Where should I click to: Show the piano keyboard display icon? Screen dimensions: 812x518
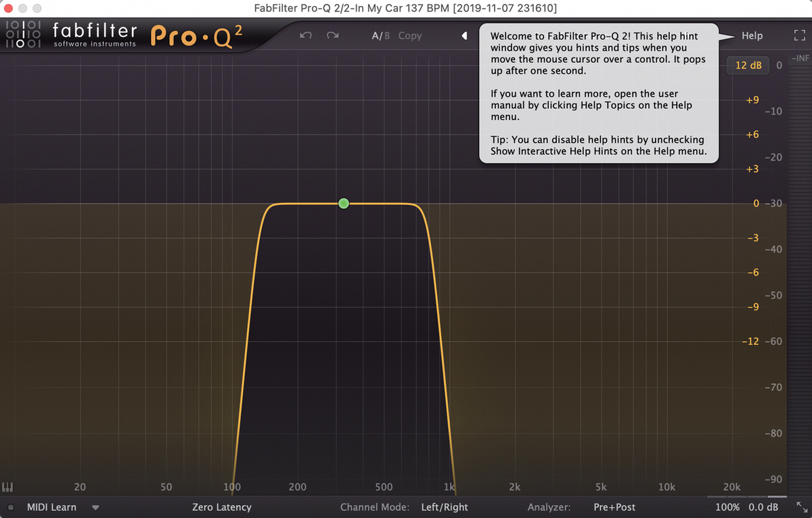(8, 487)
